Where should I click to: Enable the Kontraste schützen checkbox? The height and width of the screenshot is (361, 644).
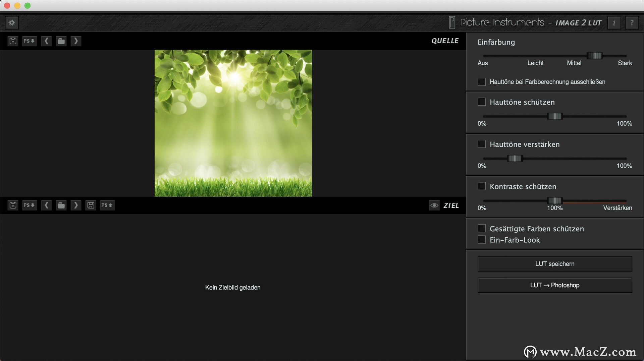482,186
